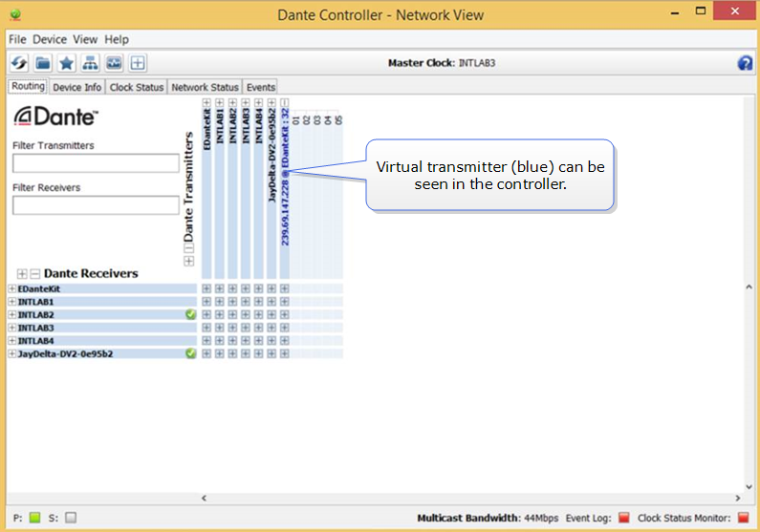The height and width of the screenshot is (532, 760).
Task: Click the plus box toolbar icon
Action: (x=138, y=63)
